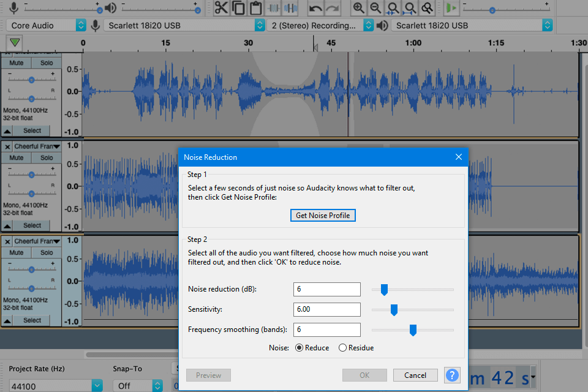Click the Sensitivity slider handle

point(394,310)
